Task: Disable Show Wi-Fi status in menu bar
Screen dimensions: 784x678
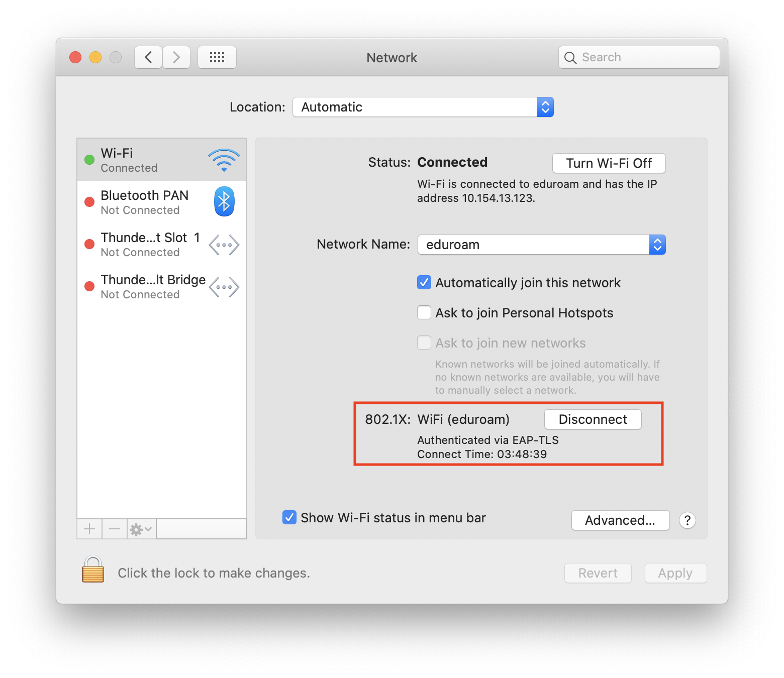Action: [x=289, y=518]
